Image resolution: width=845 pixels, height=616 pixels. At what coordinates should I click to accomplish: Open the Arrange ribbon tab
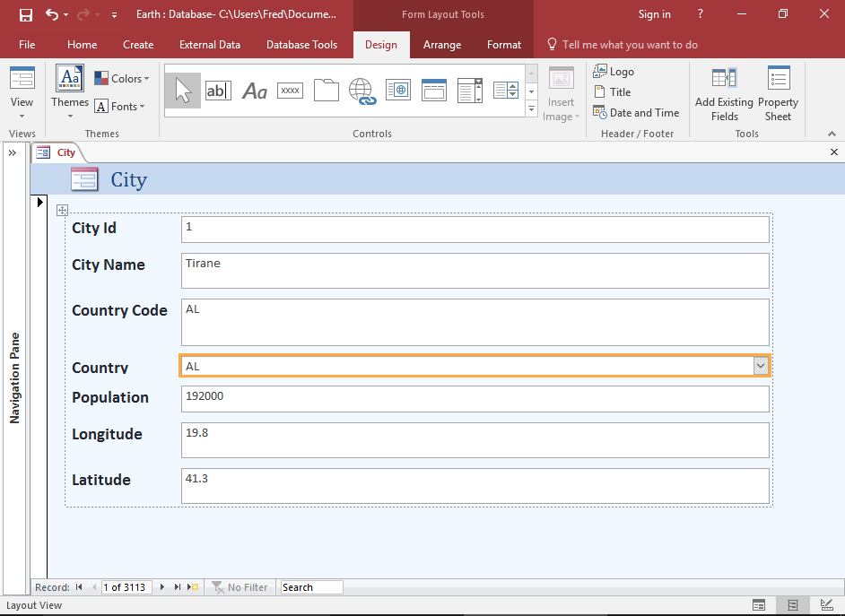click(442, 45)
